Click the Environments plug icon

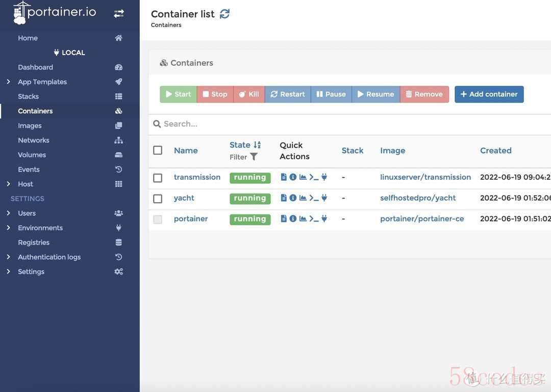(119, 228)
